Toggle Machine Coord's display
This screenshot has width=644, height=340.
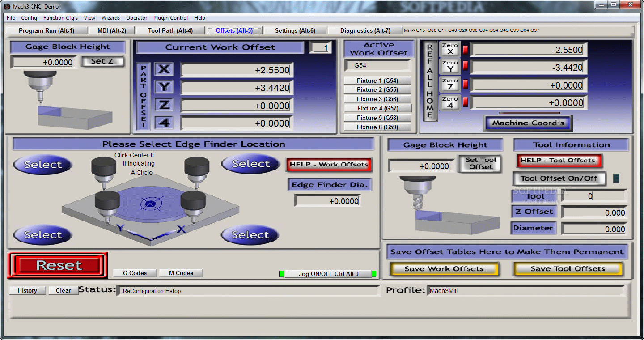coord(528,123)
